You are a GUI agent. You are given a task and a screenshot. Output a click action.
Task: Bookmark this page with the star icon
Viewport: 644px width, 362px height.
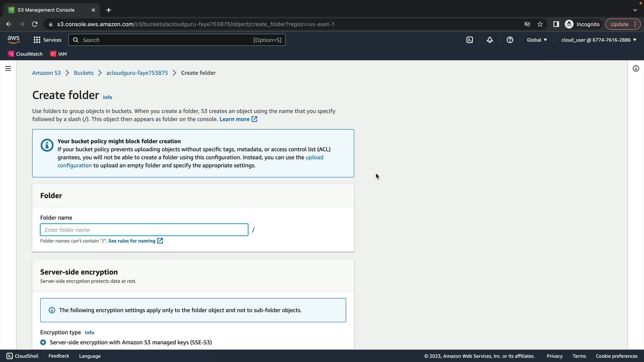540,24
